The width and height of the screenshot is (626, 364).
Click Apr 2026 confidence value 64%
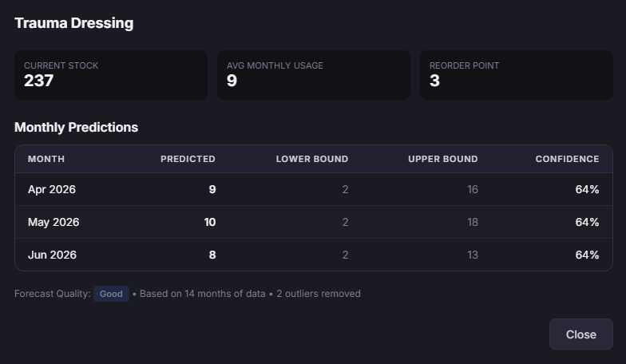(x=587, y=190)
